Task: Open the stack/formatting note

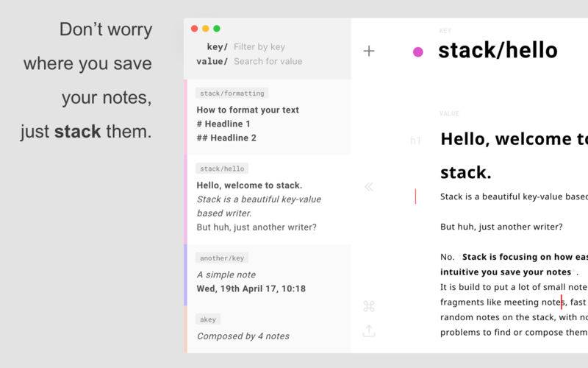Action: tap(268, 117)
